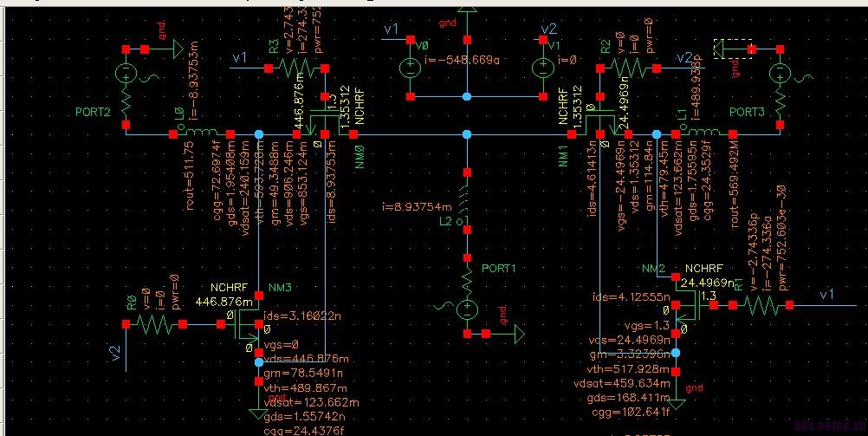This screenshot has height=436, width=868.
Task: Click the i=-548.669a current annotation
Action: point(463,61)
